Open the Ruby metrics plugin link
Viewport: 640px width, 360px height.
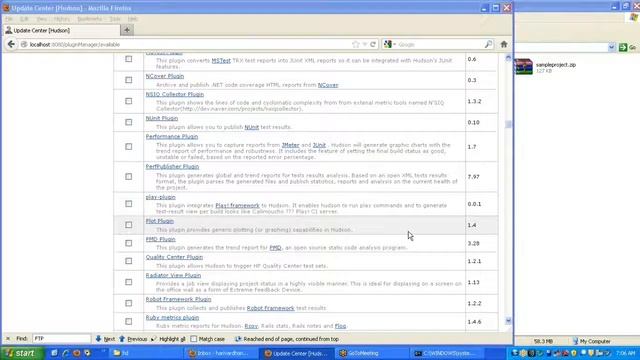[172, 317]
